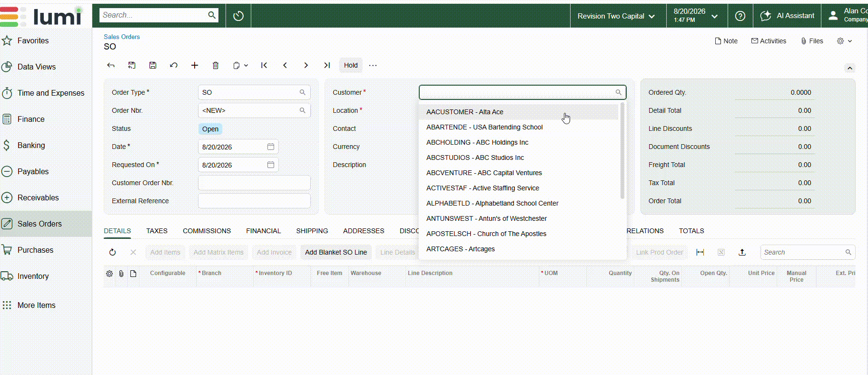Viewport: 868px width, 375px height.
Task: Click the Hold button
Action: tap(351, 65)
